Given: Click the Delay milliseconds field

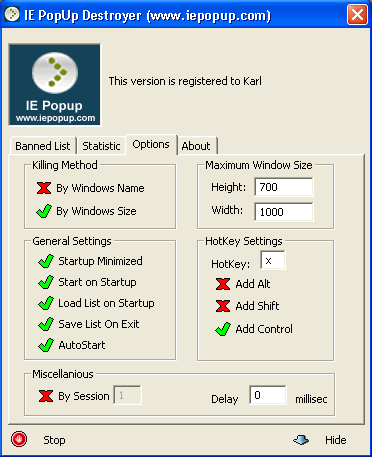Looking at the screenshot, I should [x=268, y=395].
